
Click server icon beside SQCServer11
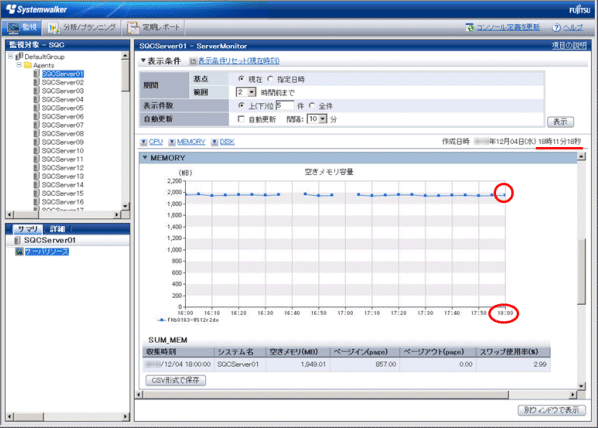(x=36, y=159)
